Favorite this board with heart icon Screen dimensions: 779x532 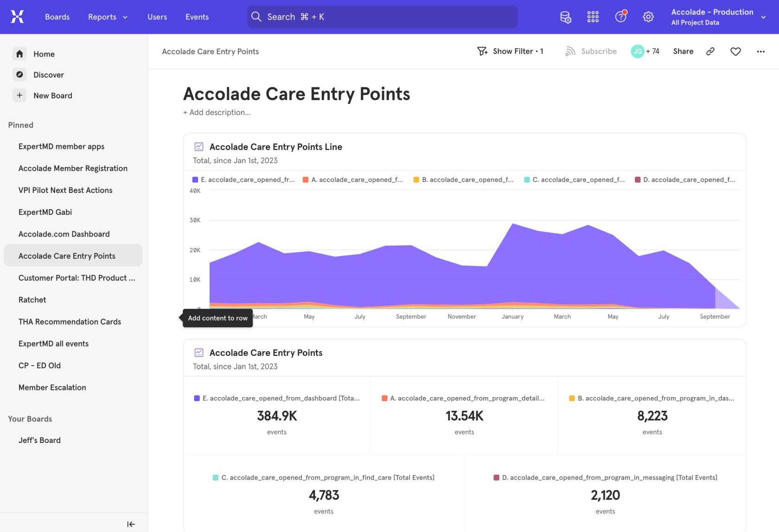pyautogui.click(x=735, y=51)
